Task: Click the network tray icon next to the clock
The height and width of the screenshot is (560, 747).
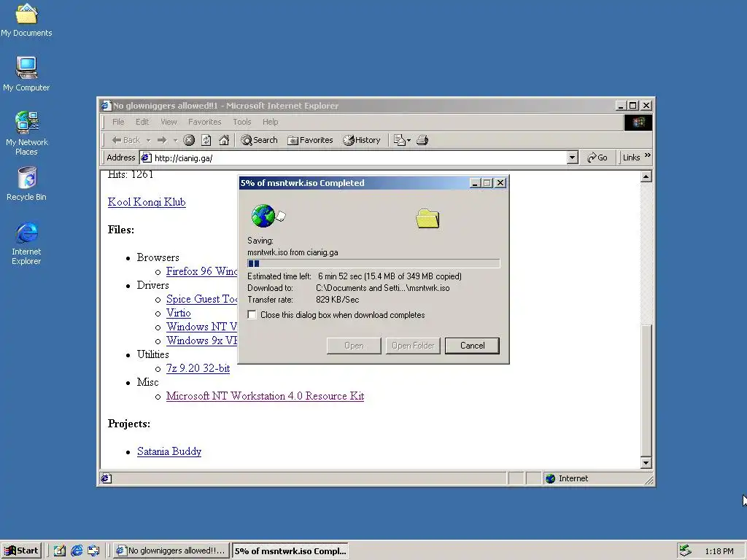Action: tap(685, 551)
